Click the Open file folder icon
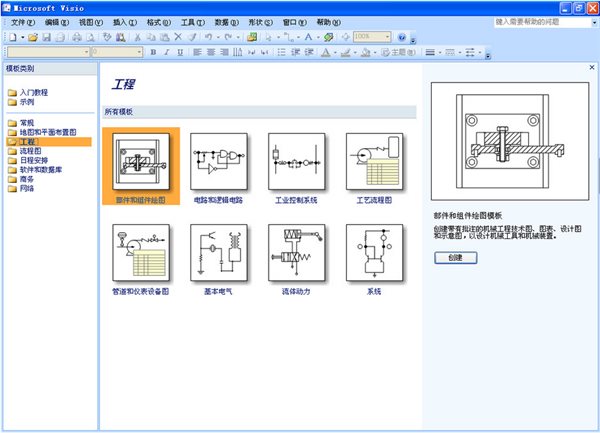 click(33, 37)
